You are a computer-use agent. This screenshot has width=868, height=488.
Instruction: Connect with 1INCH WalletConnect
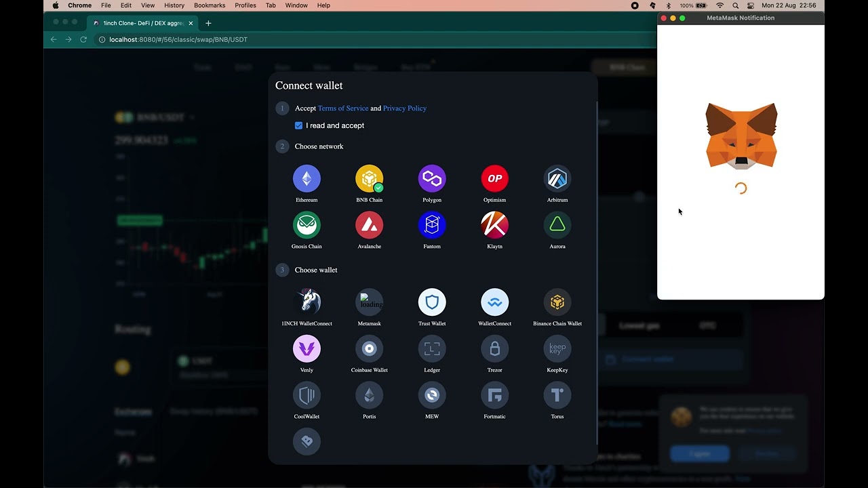(307, 302)
